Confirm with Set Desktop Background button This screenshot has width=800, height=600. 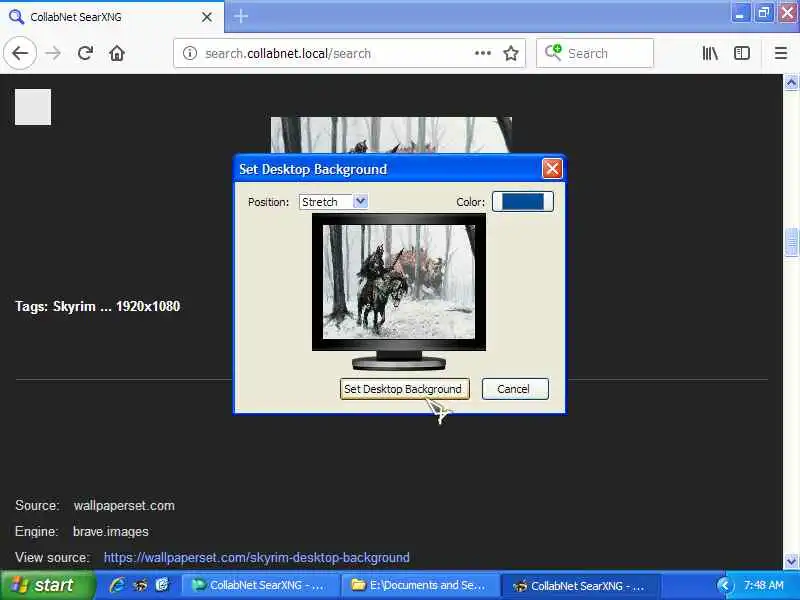pyautogui.click(x=405, y=389)
